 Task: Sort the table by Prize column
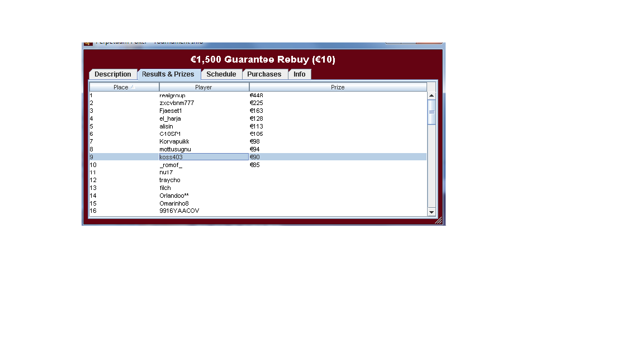coord(338,87)
